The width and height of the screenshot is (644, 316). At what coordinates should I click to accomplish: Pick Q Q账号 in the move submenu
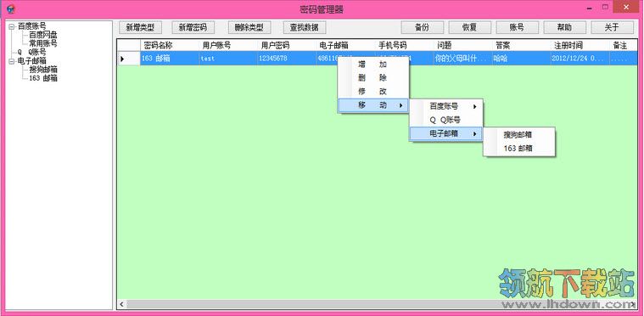tap(446, 120)
